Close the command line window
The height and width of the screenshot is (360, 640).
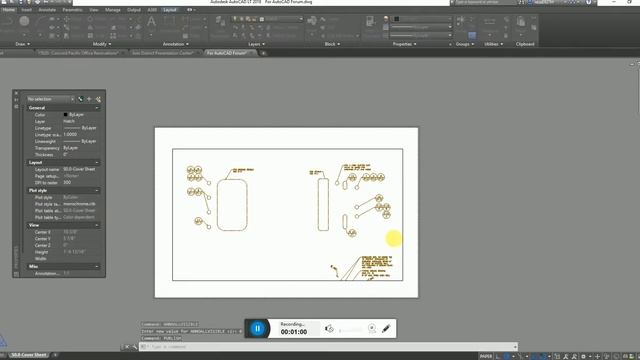(x=127, y=347)
